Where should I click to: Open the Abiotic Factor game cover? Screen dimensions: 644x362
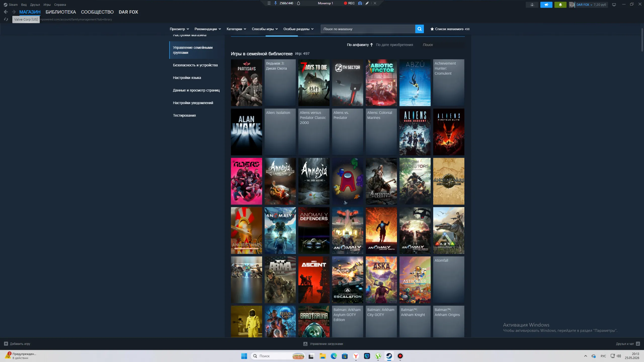point(381,83)
